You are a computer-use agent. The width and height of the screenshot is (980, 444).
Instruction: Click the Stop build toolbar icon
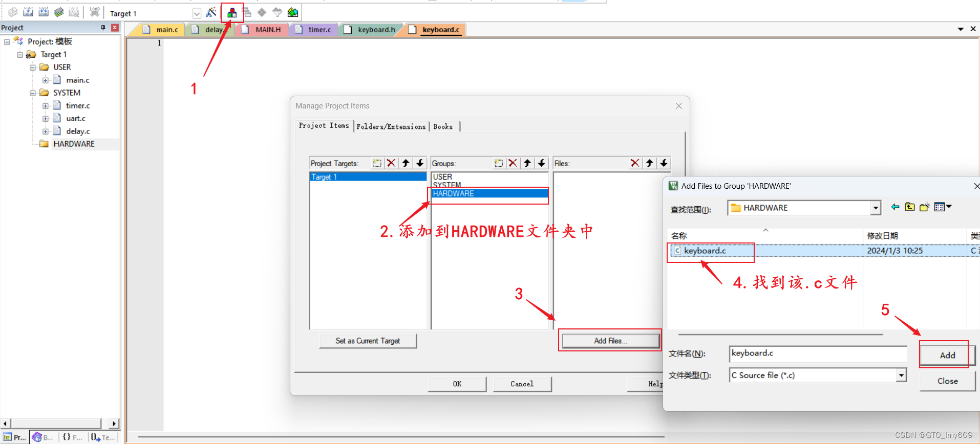point(74,12)
